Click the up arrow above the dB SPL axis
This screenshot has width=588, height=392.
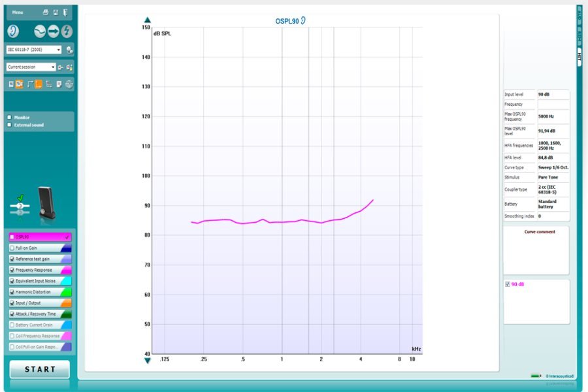(148, 20)
